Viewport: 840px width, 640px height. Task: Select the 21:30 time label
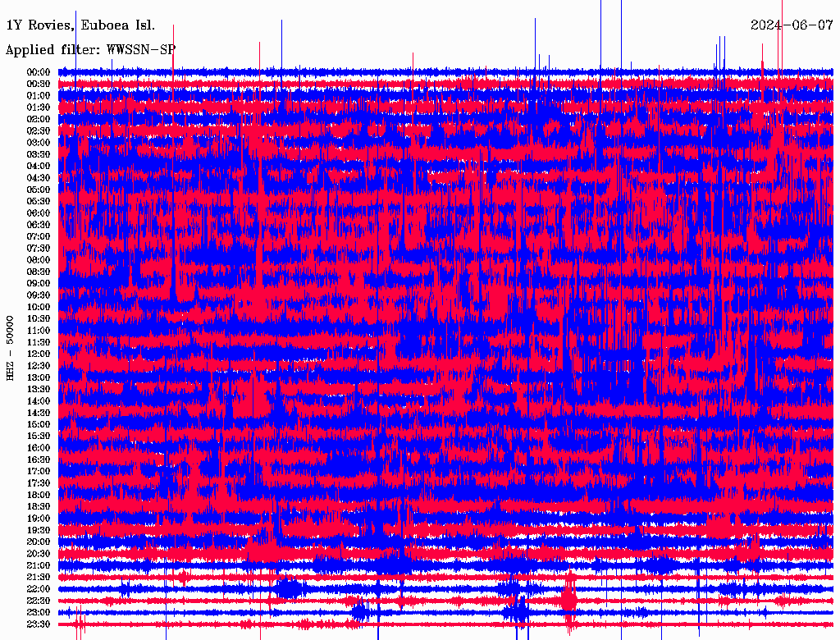pyautogui.click(x=39, y=578)
